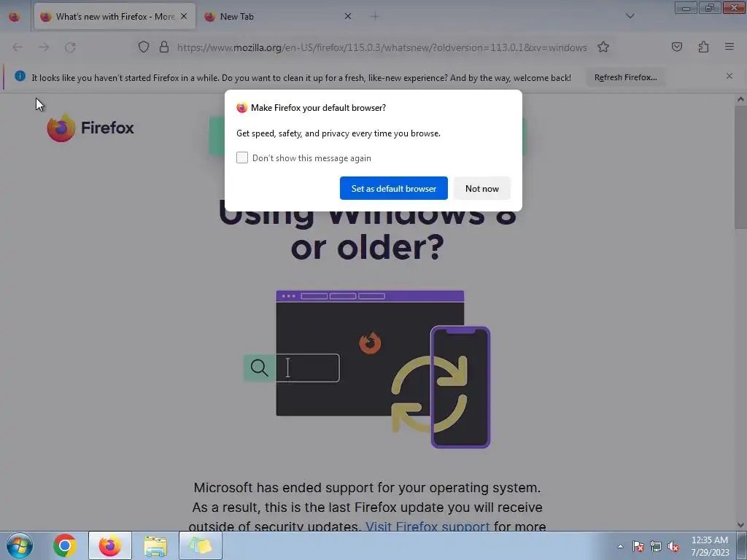
Task: Click Firefox taskbar icon
Action: pyautogui.click(x=110, y=545)
